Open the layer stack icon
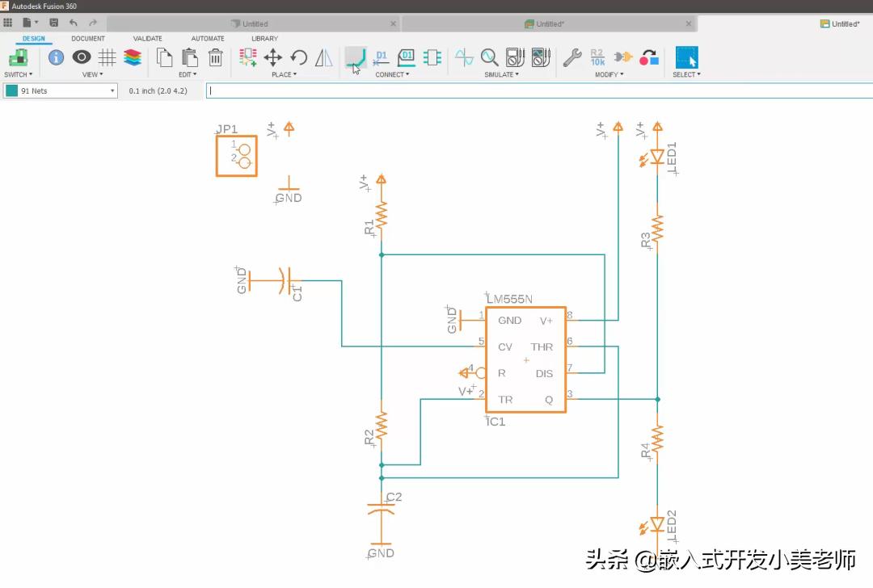873x588 pixels. [x=133, y=57]
